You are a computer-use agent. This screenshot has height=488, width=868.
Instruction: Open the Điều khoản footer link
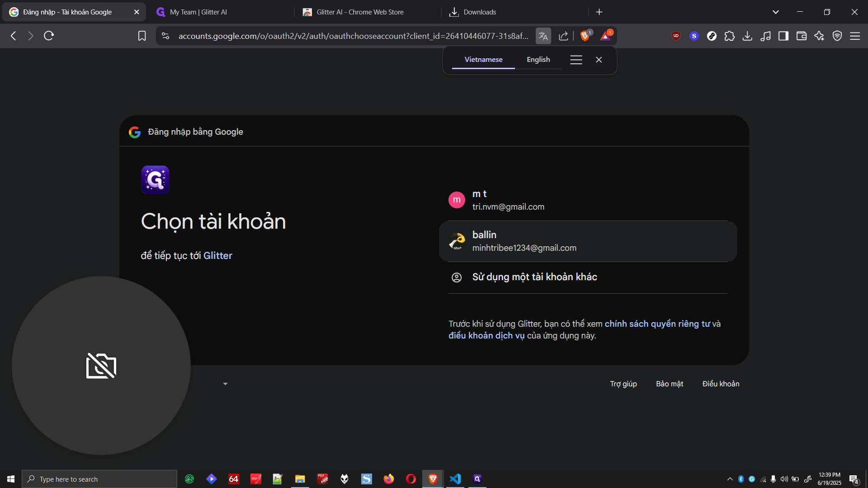click(x=721, y=384)
